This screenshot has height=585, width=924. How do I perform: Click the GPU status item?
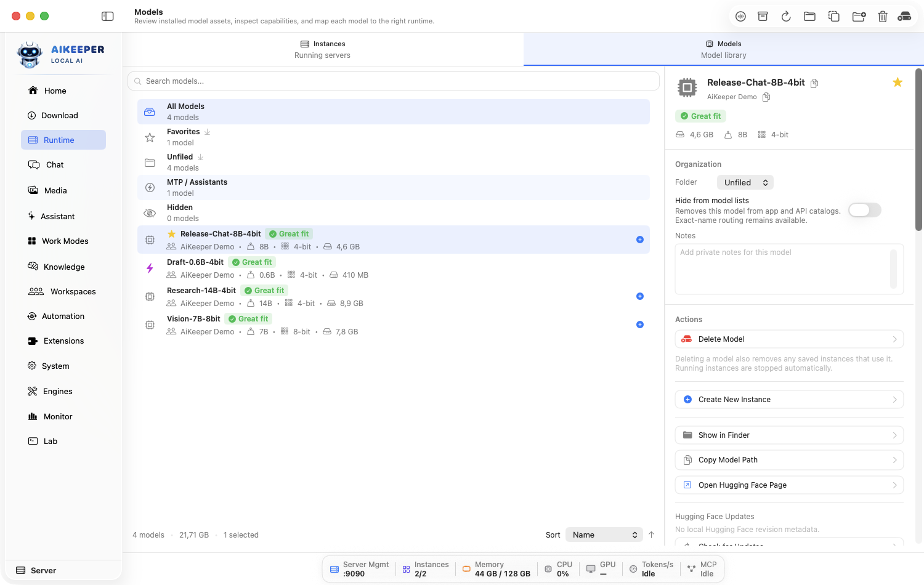click(601, 569)
